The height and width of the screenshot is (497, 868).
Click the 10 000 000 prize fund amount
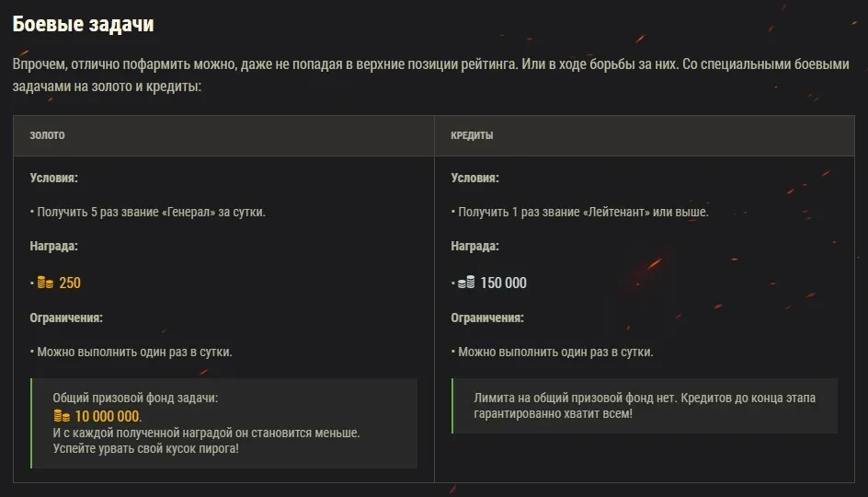[108, 416]
